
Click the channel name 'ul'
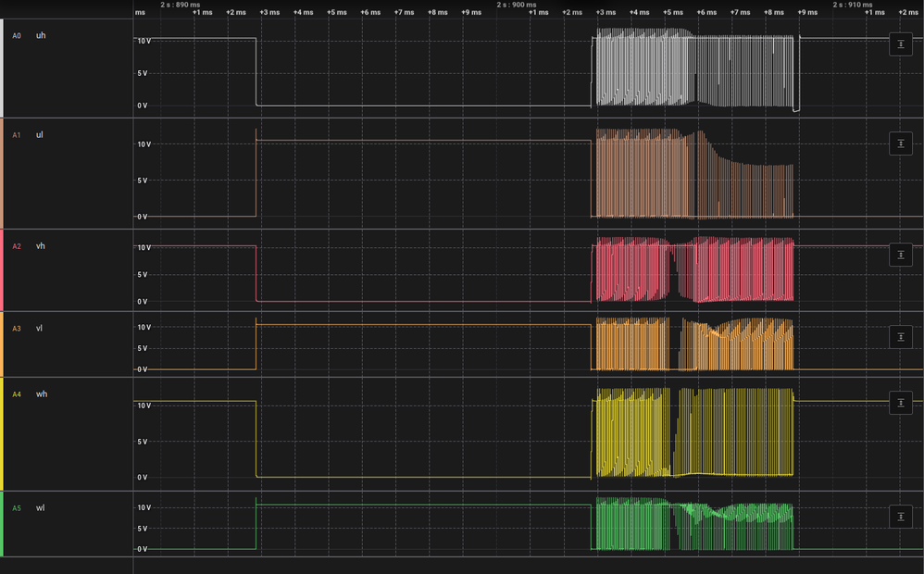coord(40,135)
